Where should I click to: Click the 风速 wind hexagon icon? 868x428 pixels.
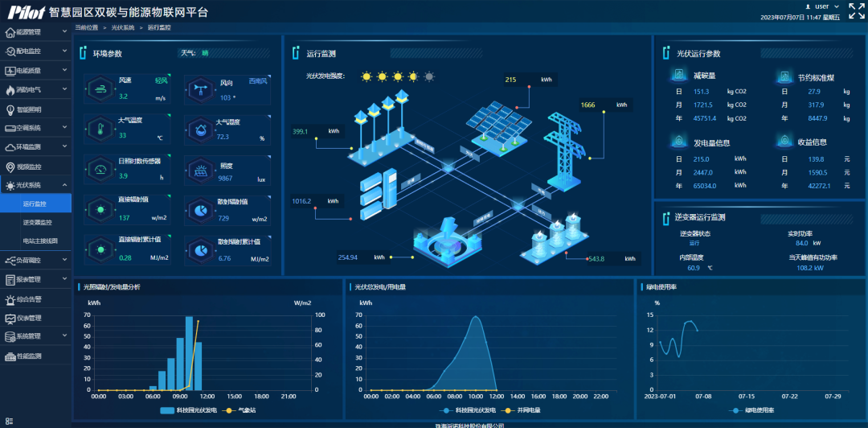tap(100, 90)
